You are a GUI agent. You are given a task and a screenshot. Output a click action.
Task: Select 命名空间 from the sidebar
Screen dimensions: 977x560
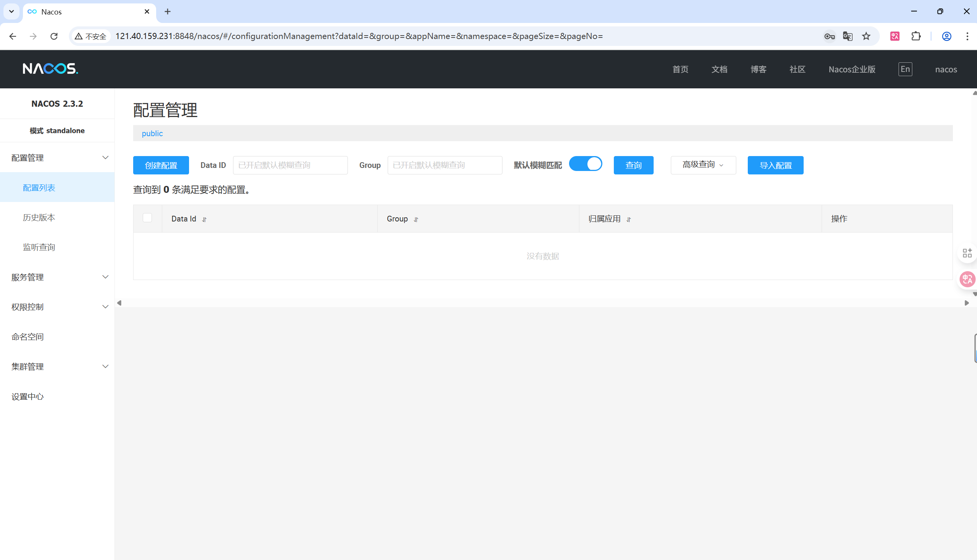pyautogui.click(x=28, y=337)
